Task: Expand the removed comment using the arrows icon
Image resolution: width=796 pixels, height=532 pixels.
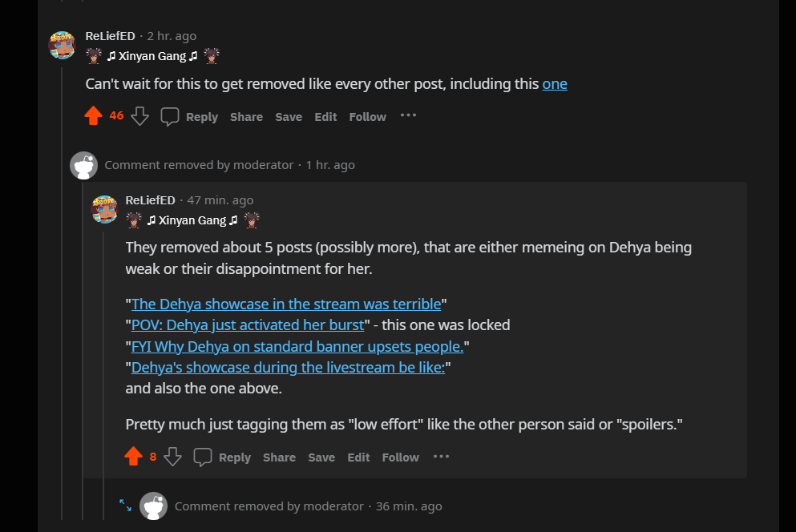Action: 126,506
